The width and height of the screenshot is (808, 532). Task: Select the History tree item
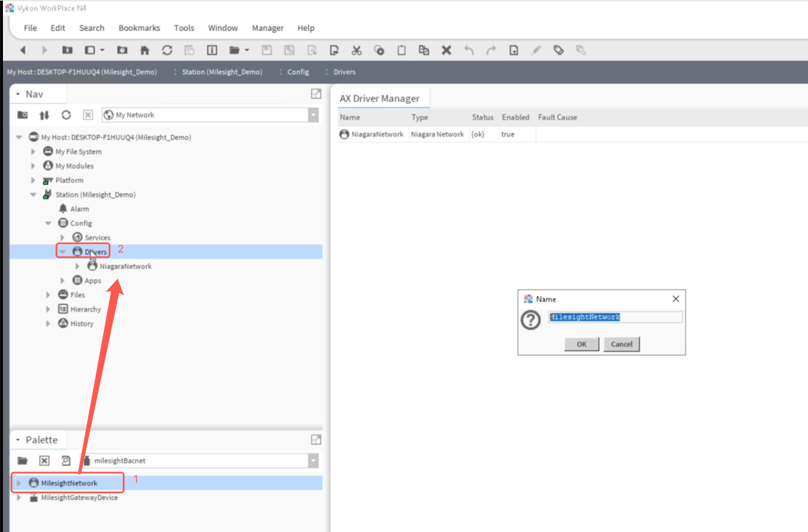(x=82, y=324)
